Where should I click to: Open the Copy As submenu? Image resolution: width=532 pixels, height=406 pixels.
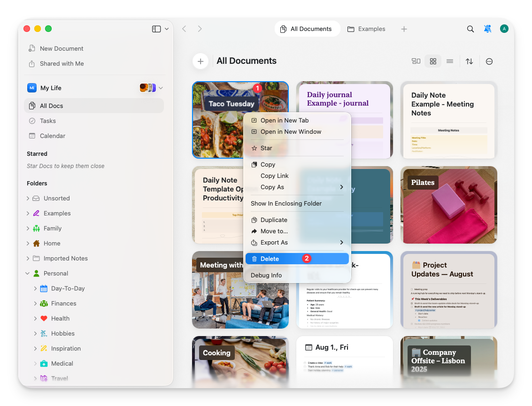[x=297, y=187]
